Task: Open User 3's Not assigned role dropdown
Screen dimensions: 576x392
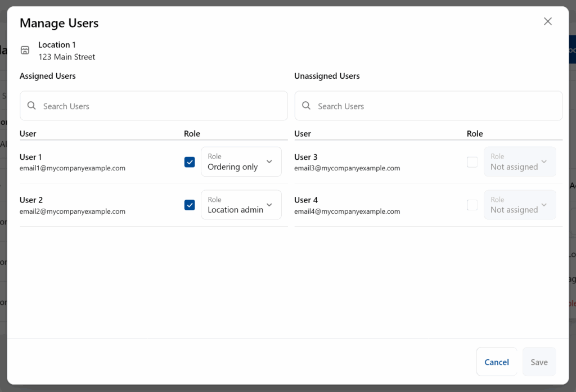Action: coord(519,162)
